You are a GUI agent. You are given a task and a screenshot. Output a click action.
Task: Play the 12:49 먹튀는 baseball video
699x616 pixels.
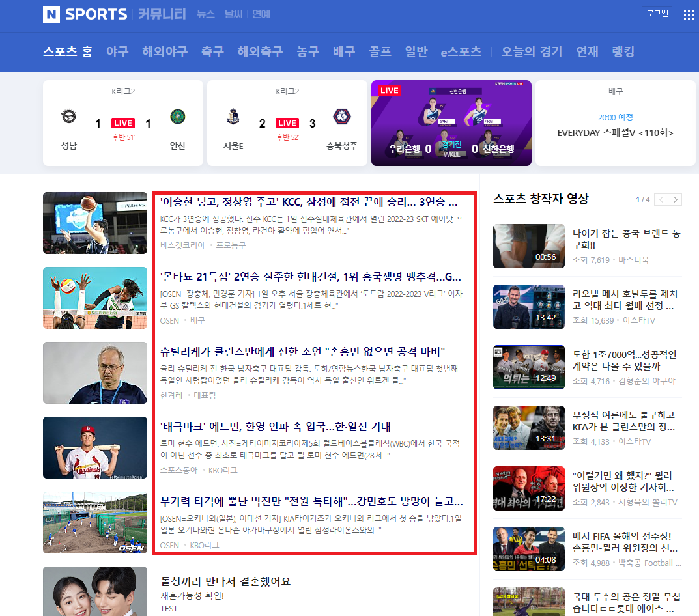click(x=529, y=367)
